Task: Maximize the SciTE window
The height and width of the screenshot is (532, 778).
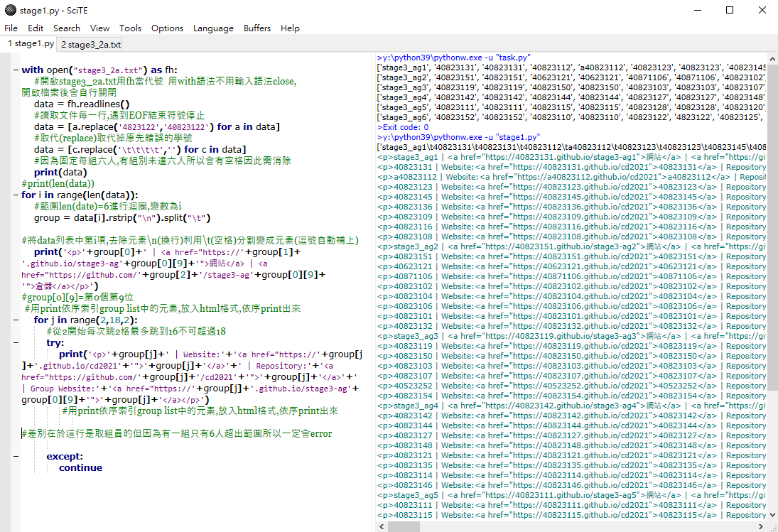Action: [x=729, y=10]
